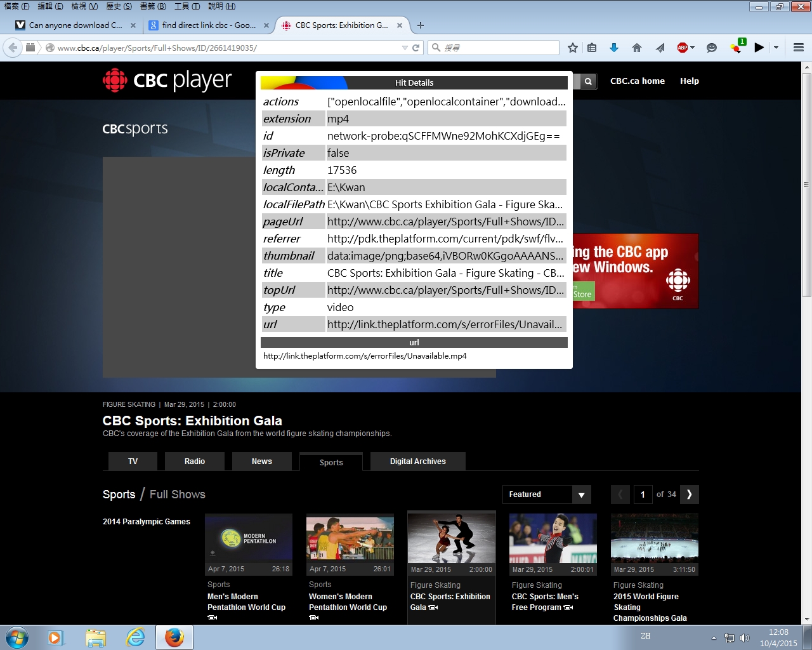The width and height of the screenshot is (812, 650).
Task: Go to the Firefox home page icon
Action: 637,48
